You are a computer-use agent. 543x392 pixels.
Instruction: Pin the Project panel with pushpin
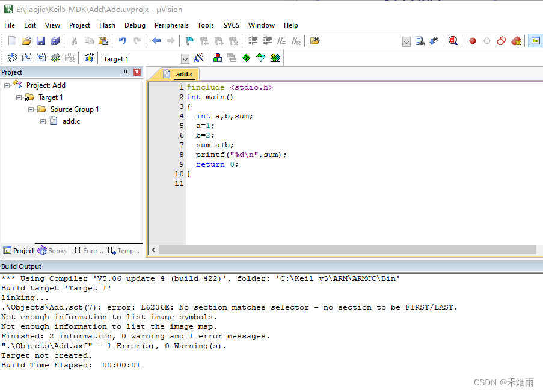coord(126,72)
